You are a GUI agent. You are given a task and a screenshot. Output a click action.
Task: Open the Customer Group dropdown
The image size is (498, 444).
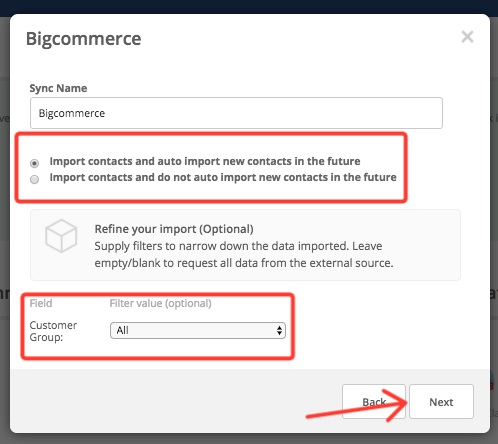point(198,330)
